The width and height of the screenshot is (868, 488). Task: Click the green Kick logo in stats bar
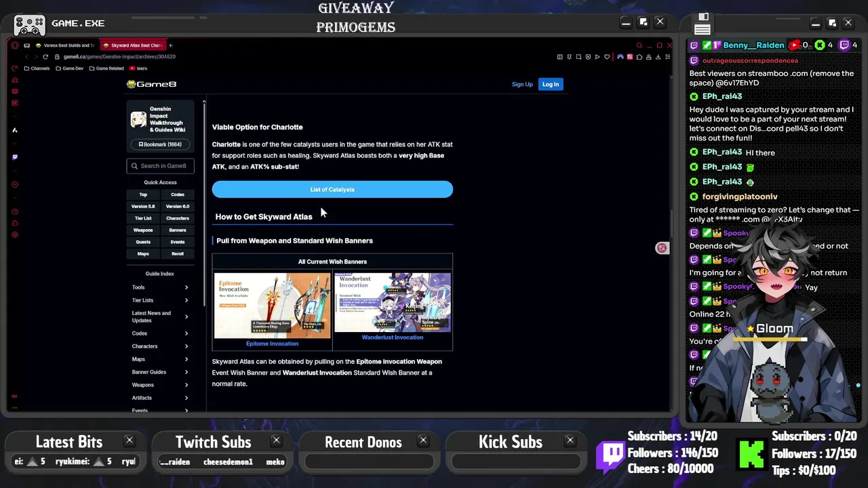click(751, 454)
